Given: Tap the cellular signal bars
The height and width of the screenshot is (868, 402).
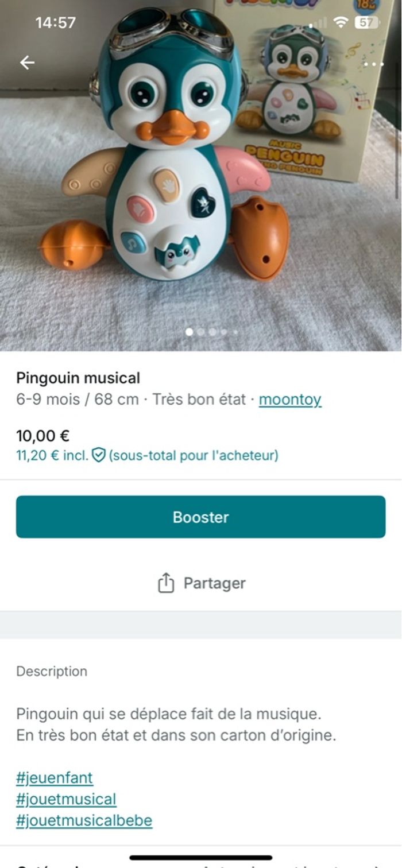Looking at the screenshot, I should (x=318, y=24).
